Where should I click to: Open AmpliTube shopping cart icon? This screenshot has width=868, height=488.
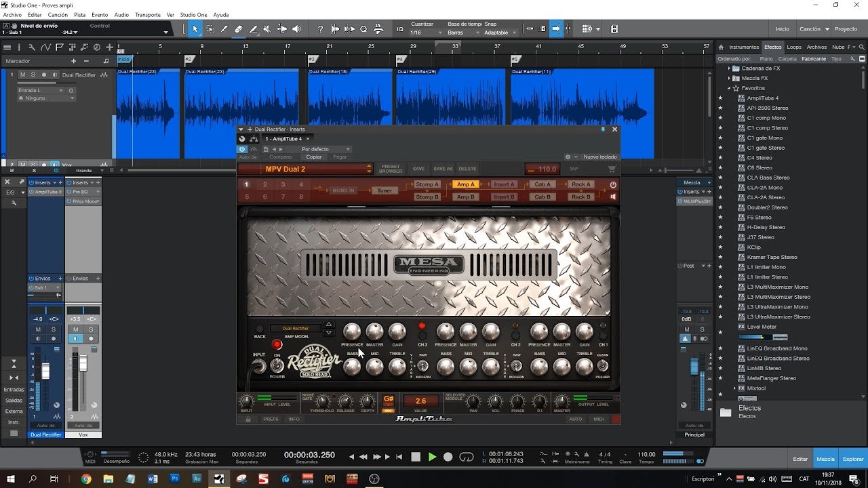coord(612,169)
